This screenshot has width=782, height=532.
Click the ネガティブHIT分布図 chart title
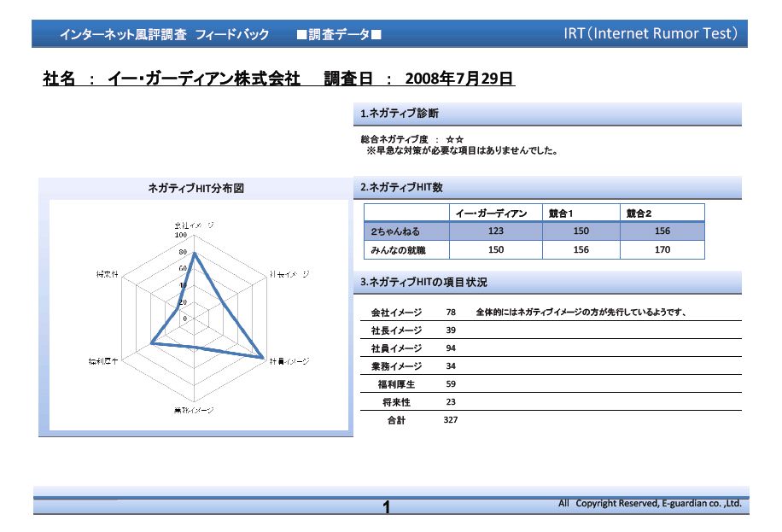pyautogui.click(x=196, y=188)
